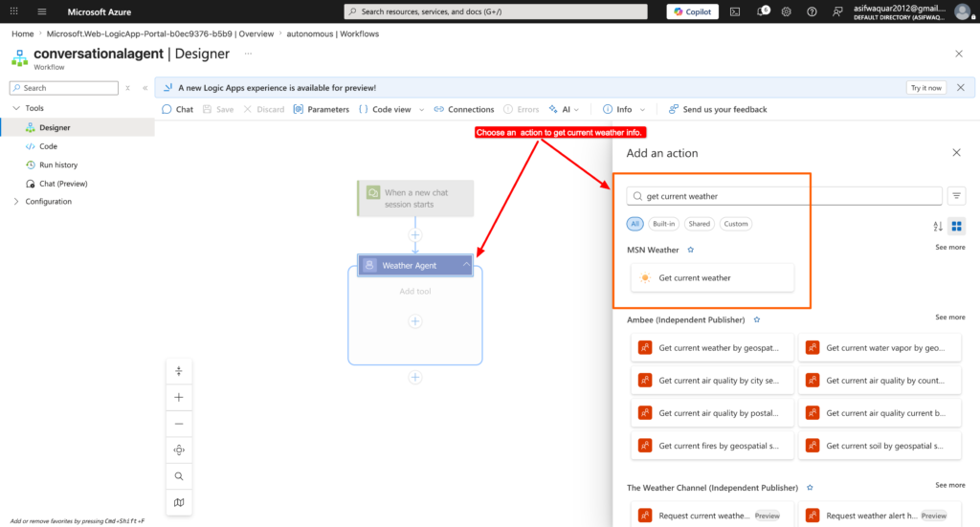Click the Try it now button

pos(925,88)
